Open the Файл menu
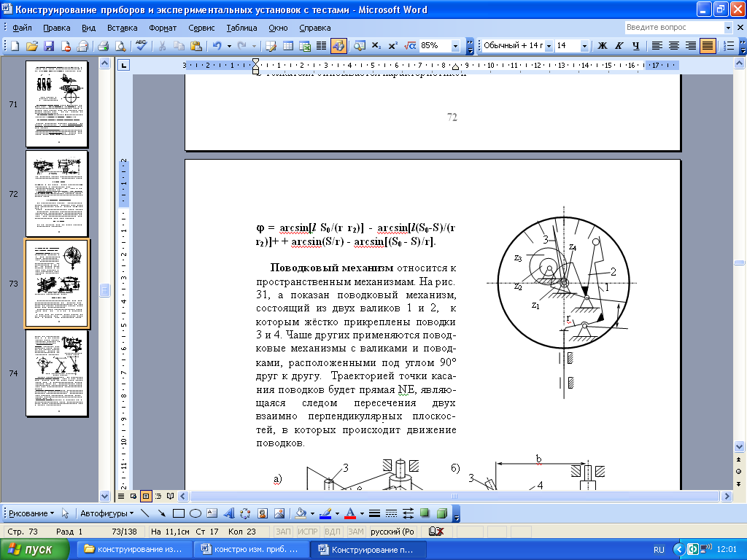Viewport: 747px width, 560px height. (22, 28)
